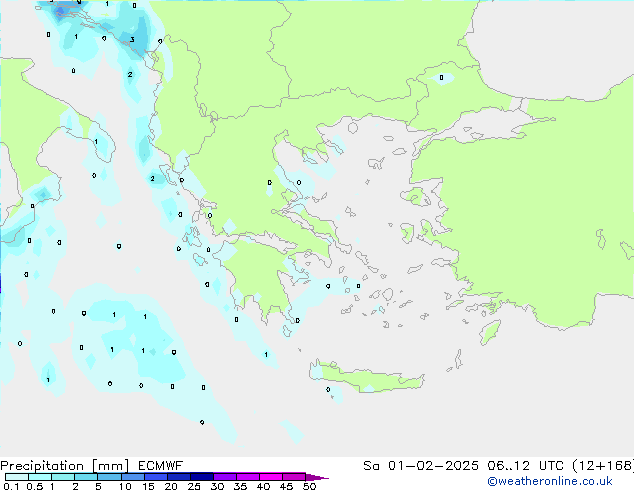The height and width of the screenshot is (490, 634).
Task: Click the '0.5' legend label
Action: coord(35,486)
